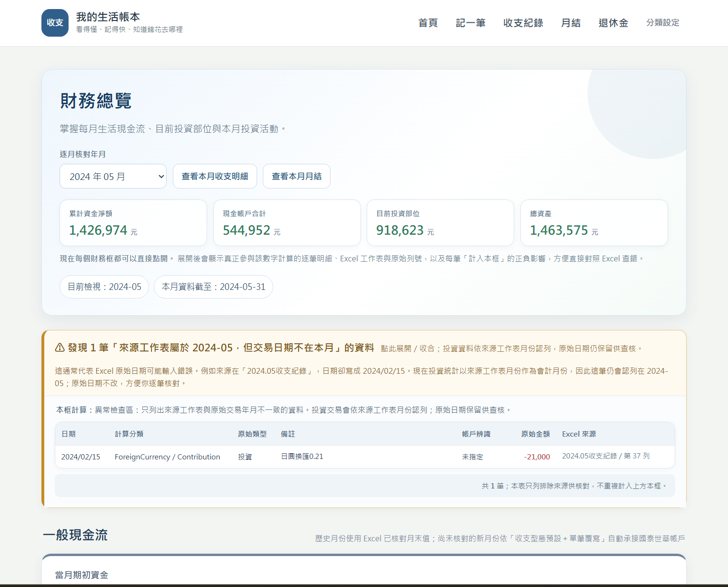
Task: Expand the 總資產 card breakdown
Action: [x=594, y=223]
